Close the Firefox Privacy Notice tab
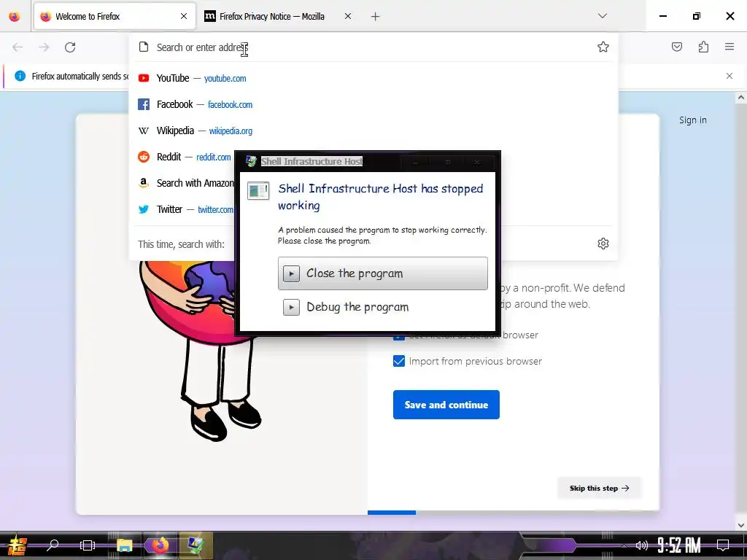This screenshot has width=747, height=560. point(348,16)
